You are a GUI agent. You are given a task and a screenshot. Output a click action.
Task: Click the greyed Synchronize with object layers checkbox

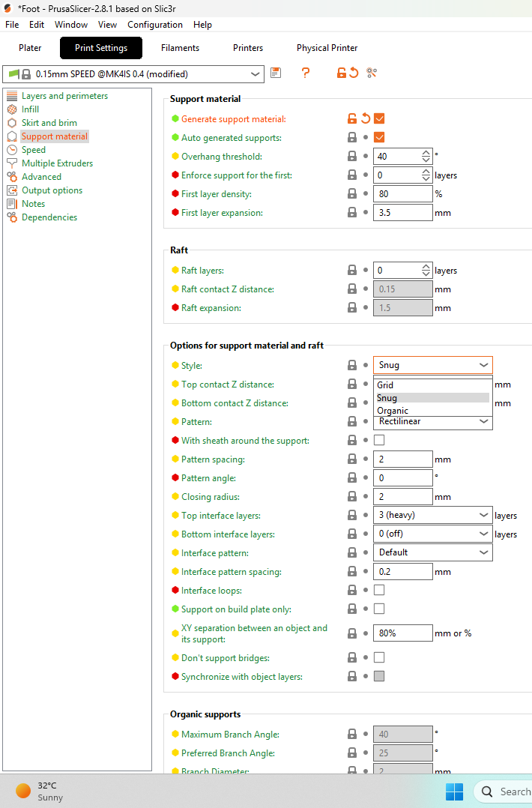pyautogui.click(x=379, y=676)
